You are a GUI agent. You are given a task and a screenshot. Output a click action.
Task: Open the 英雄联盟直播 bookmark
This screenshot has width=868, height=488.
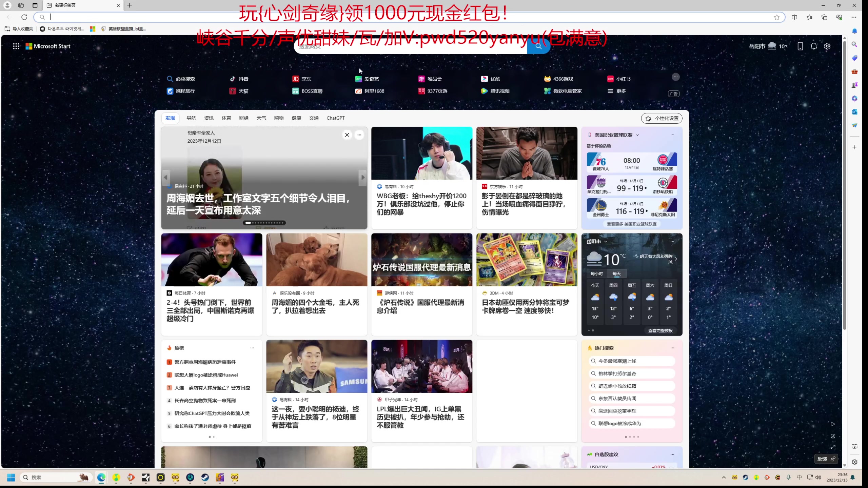[123, 29]
